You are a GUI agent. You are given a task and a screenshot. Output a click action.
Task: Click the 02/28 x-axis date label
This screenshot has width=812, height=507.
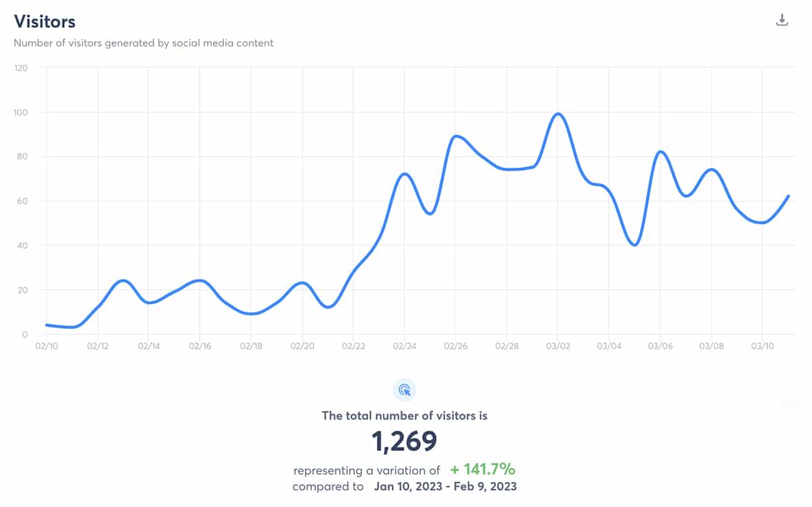click(x=506, y=346)
